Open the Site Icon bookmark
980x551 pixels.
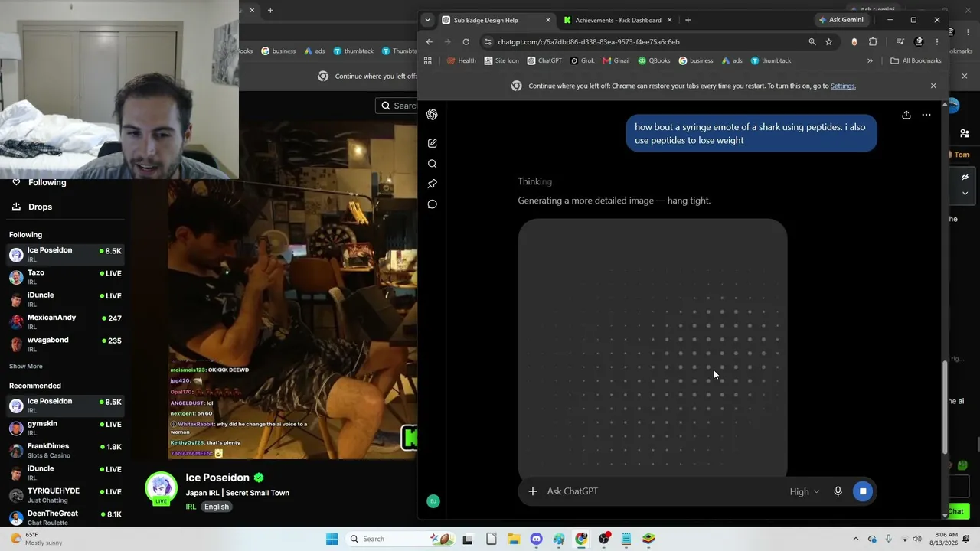click(x=501, y=60)
